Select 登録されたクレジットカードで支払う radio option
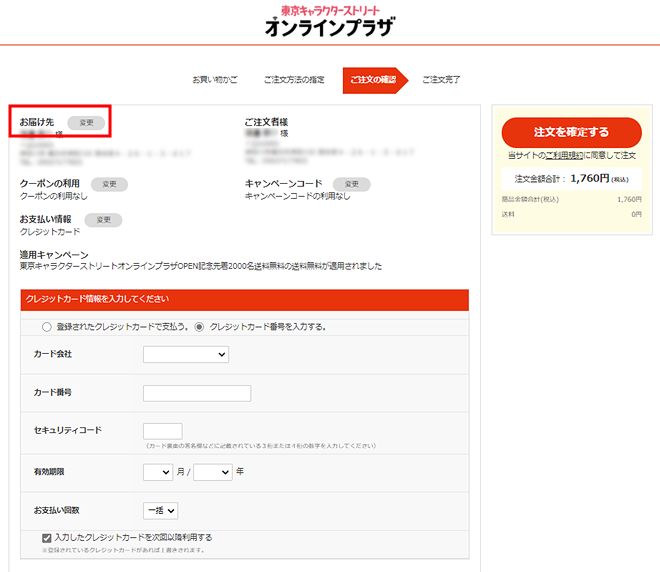 [x=46, y=327]
